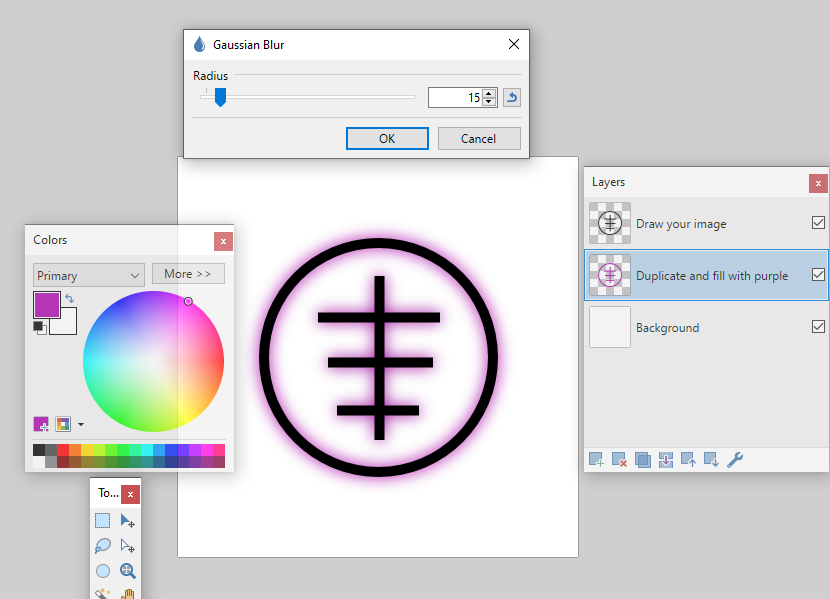Open Layer Properties wrench icon
The width and height of the screenshot is (830, 599).
click(735, 460)
